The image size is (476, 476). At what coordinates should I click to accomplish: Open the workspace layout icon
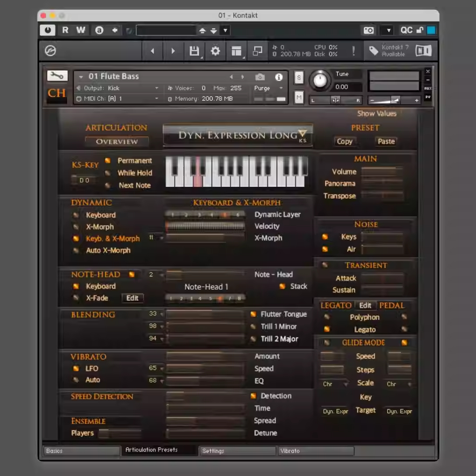(236, 51)
